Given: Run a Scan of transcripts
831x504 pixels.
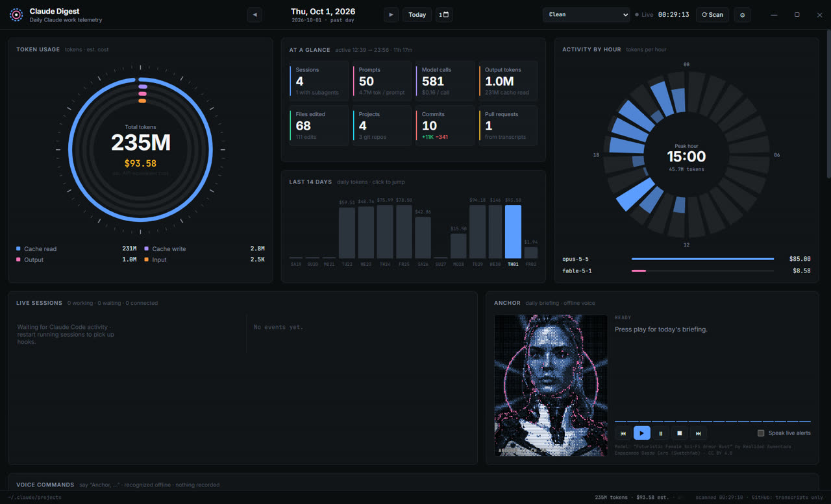Looking at the screenshot, I should point(712,14).
